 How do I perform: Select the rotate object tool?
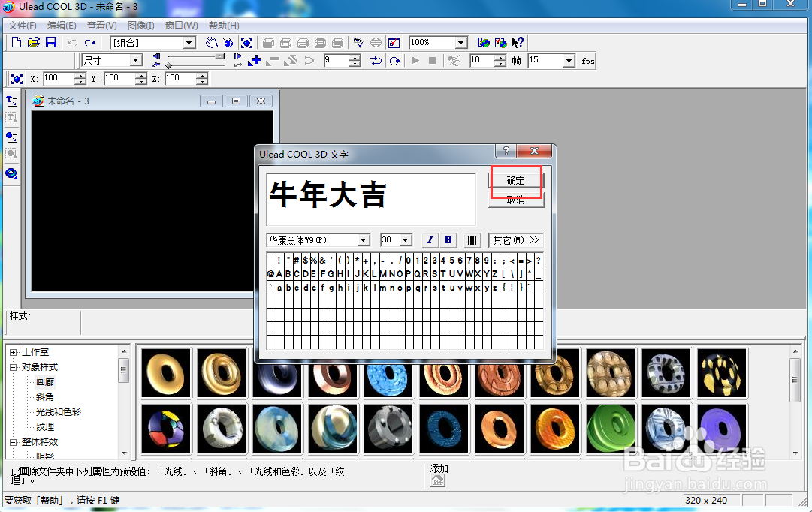(x=228, y=43)
